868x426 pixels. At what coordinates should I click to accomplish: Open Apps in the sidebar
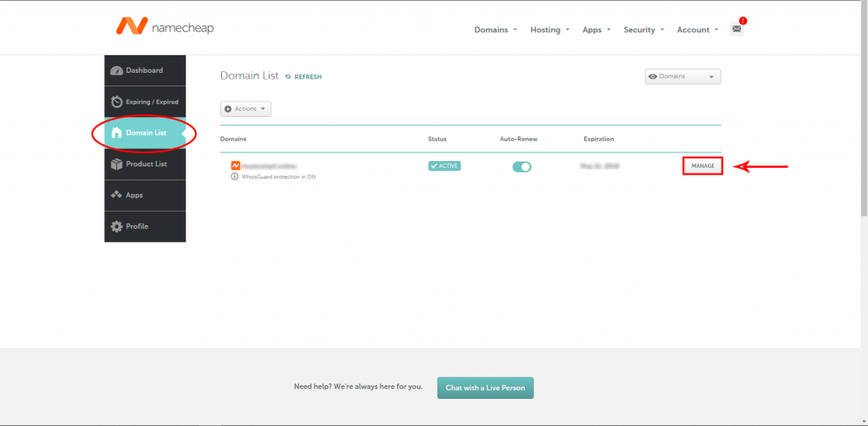[x=145, y=196]
